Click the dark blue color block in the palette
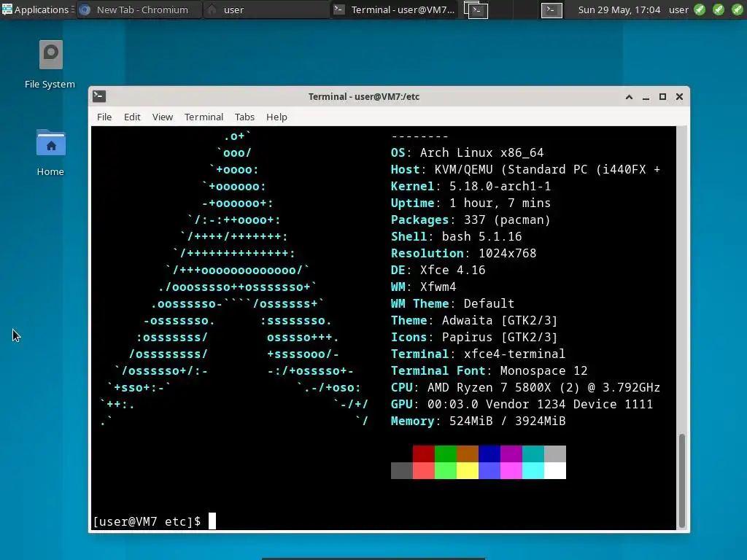The height and width of the screenshot is (560, 747). click(x=489, y=454)
